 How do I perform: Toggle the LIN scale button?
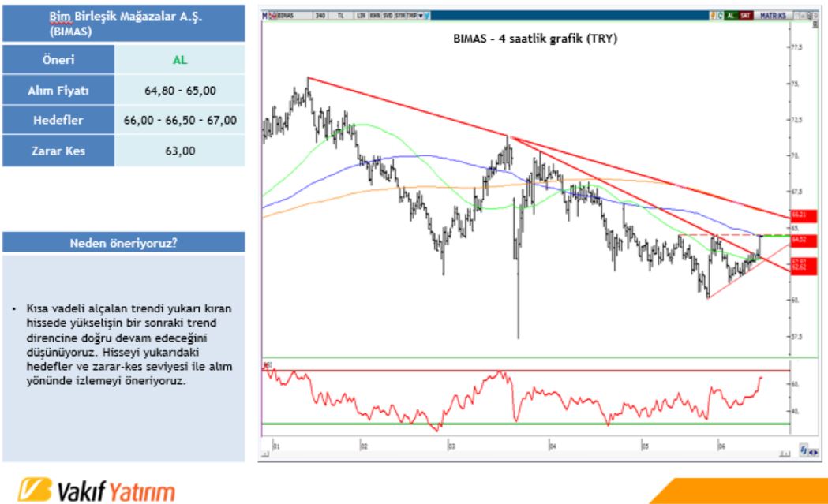(362, 16)
